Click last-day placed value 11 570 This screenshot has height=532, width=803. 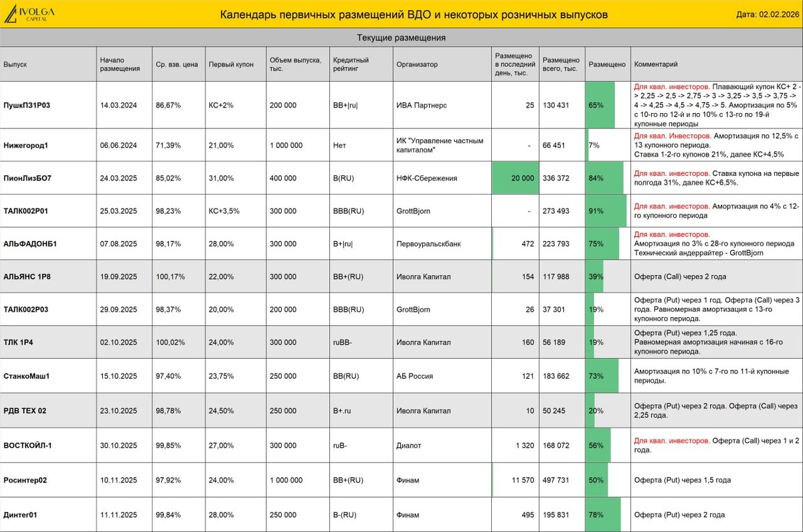coord(523,480)
